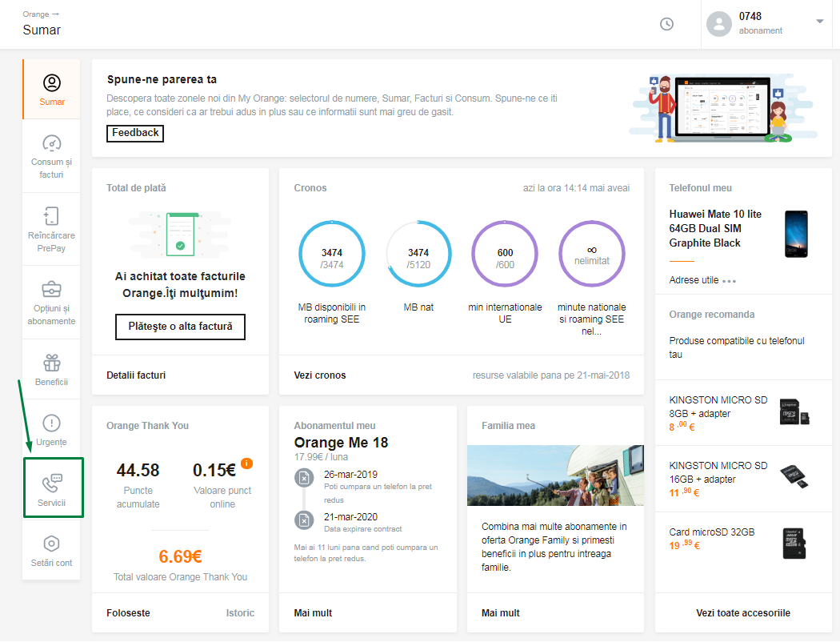Click Kingston Micro SD 16GB product image
The height and width of the screenshot is (642, 840).
point(794,476)
